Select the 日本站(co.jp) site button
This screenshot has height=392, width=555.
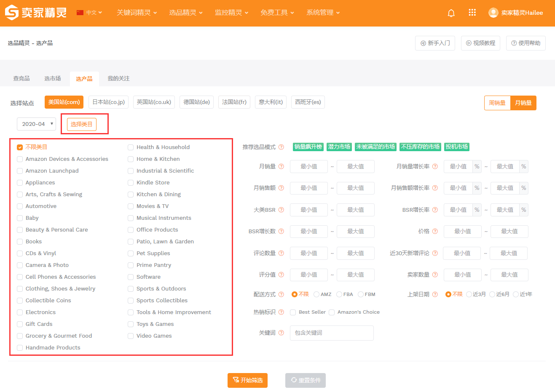[108, 102]
